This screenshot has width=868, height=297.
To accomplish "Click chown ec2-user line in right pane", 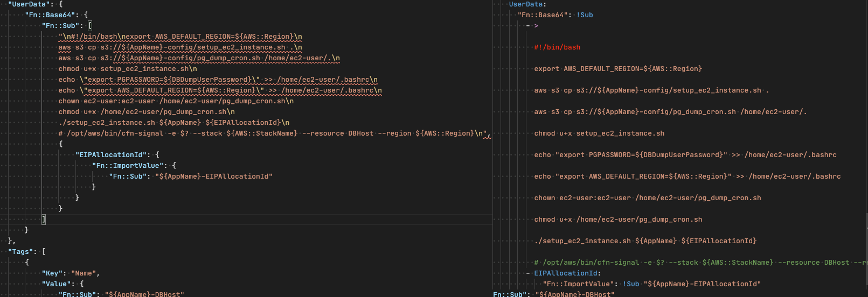I will (x=648, y=198).
